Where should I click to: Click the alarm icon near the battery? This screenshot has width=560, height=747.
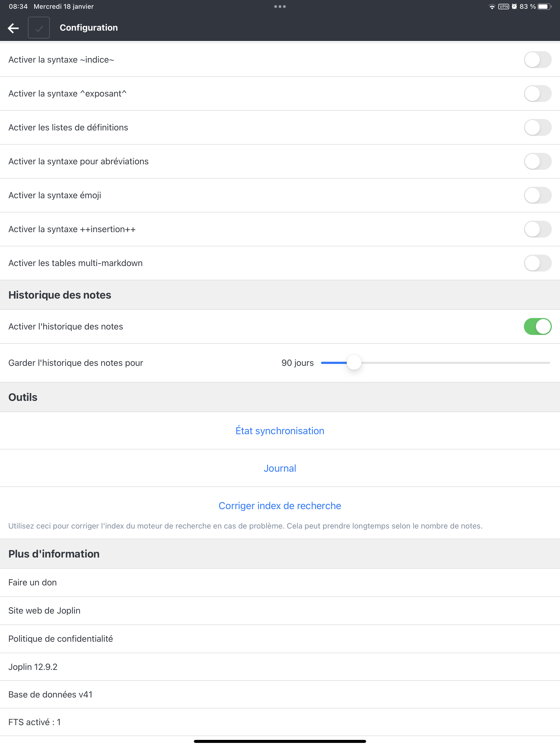514,6
